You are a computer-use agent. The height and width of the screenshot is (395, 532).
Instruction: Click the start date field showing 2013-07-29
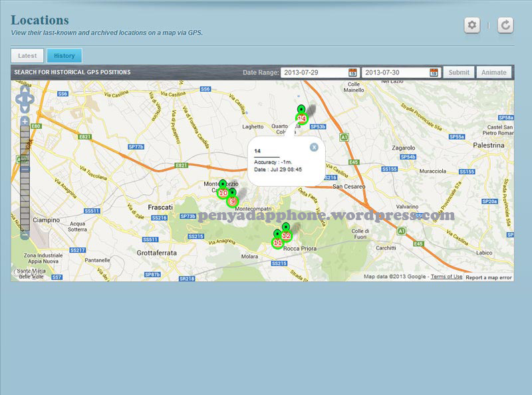(x=314, y=72)
